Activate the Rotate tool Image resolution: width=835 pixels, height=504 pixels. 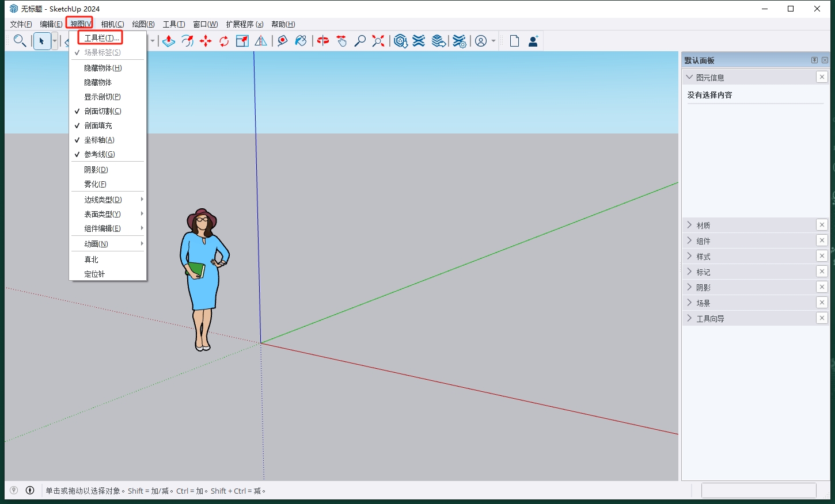(x=224, y=41)
